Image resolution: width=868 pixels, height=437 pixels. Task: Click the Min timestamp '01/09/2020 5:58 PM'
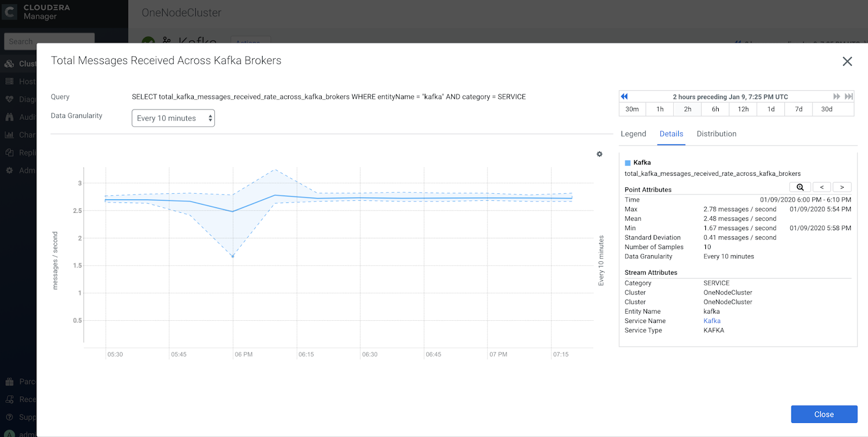click(x=820, y=229)
